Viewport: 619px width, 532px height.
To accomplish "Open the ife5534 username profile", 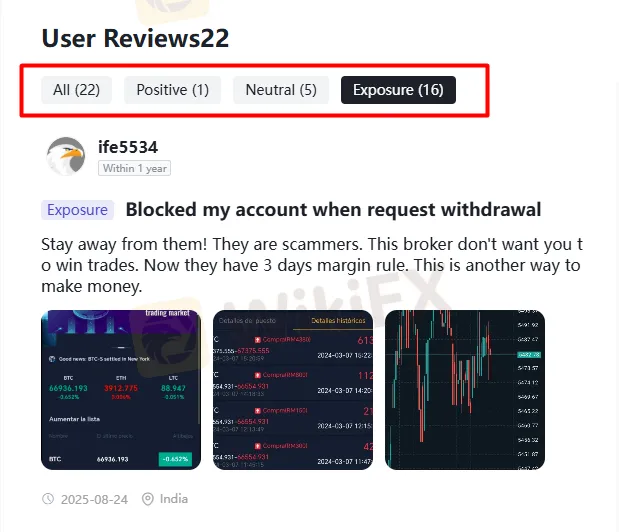I will [x=128, y=147].
